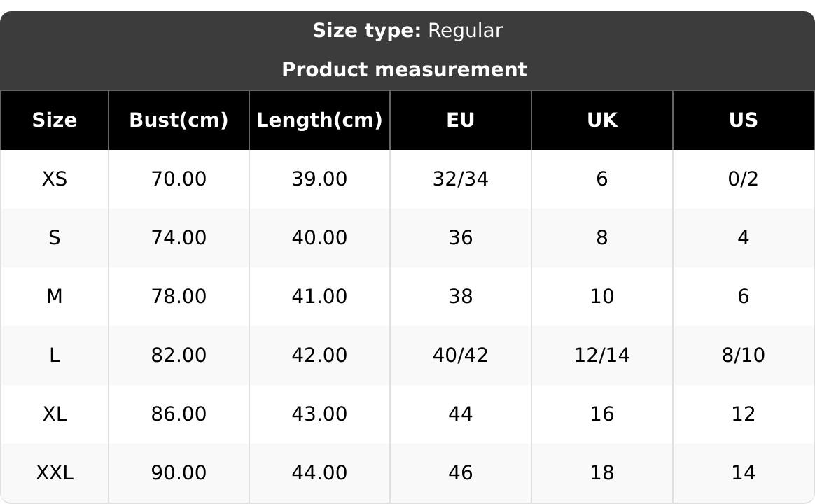Click EU size 40/42 cell
The height and width of the screenshot is (504, 815).
tap(461, 356)
